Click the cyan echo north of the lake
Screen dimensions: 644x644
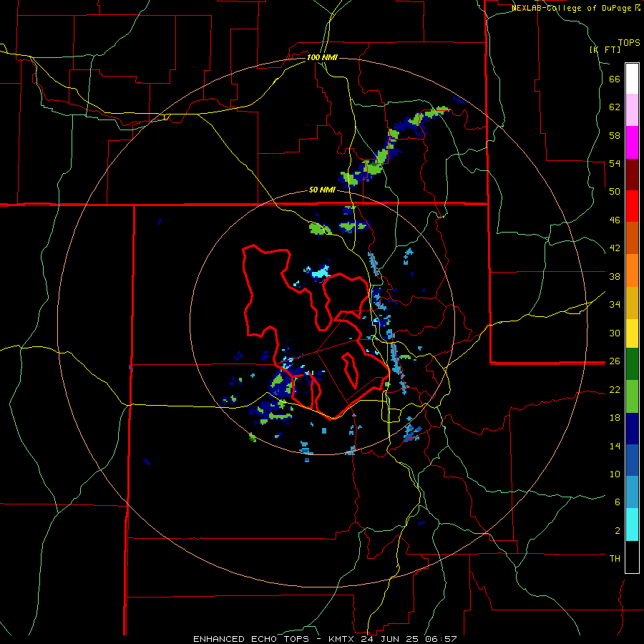321,273
